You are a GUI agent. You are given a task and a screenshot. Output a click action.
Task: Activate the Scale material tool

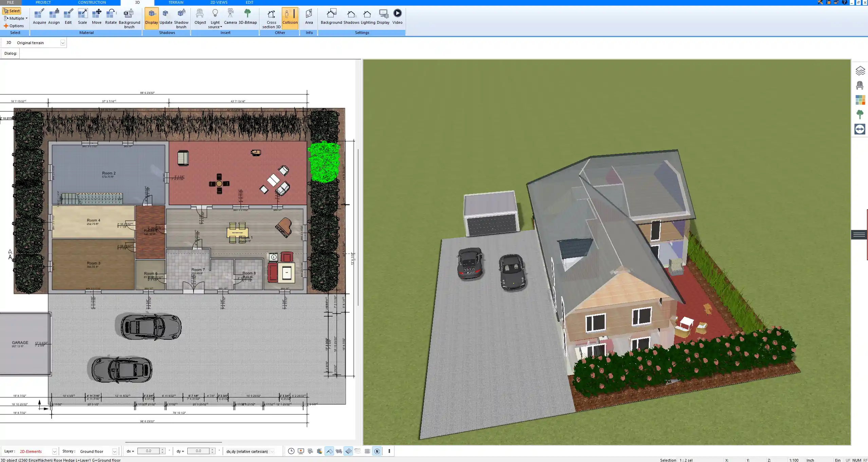tap(82, 17)
